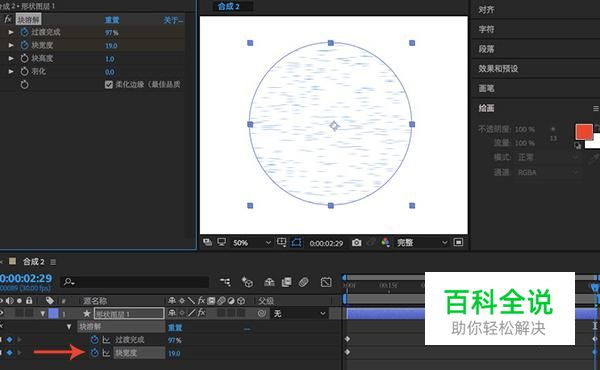The height and width of the screenshot is (370, 600).
Task: Toggle the fx switch on 形状图层 1
Action: [x=201, y=313]
